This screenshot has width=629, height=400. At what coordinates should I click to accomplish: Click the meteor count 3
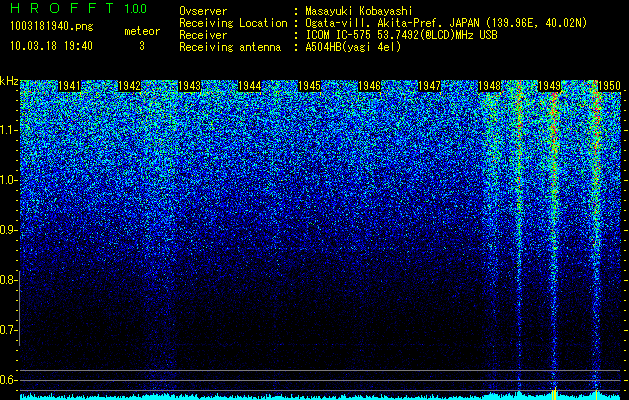point(142,46)
